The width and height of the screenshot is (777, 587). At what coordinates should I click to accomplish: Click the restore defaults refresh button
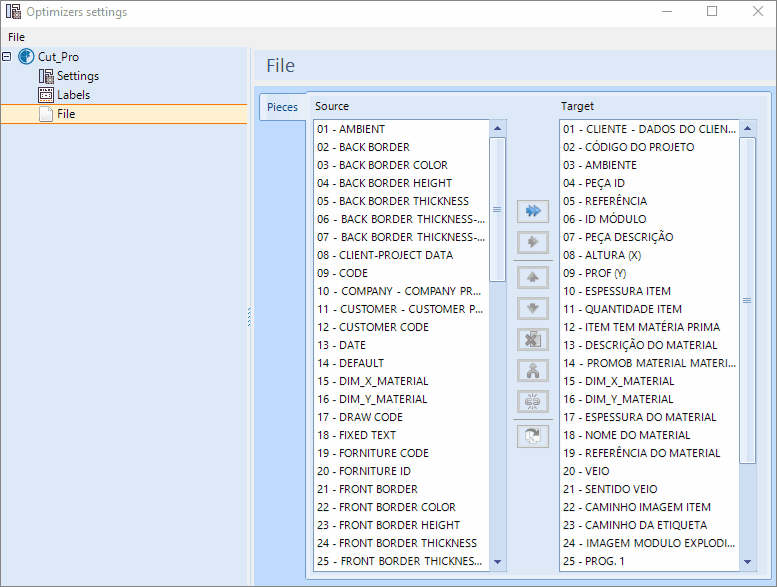[x=533, y=436]
